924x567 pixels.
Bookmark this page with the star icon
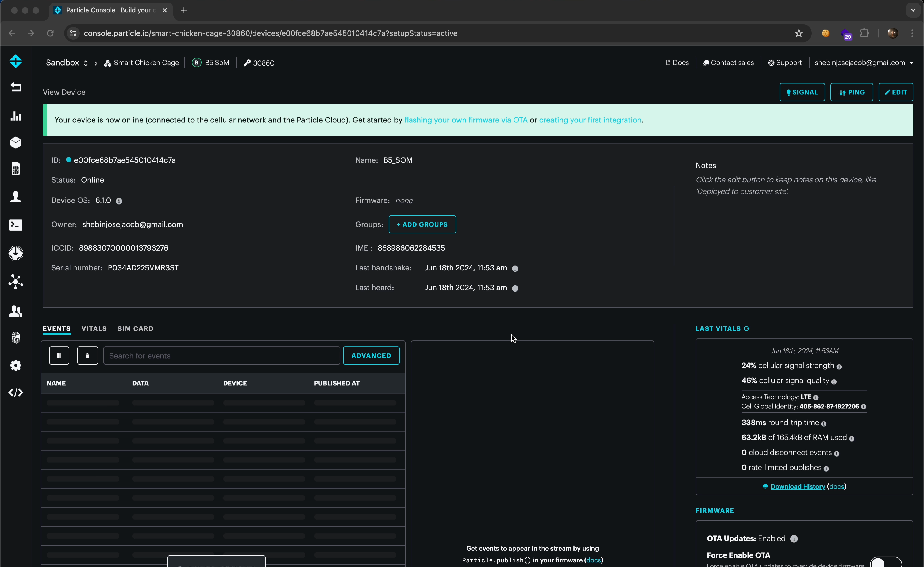tap(798, 33)
